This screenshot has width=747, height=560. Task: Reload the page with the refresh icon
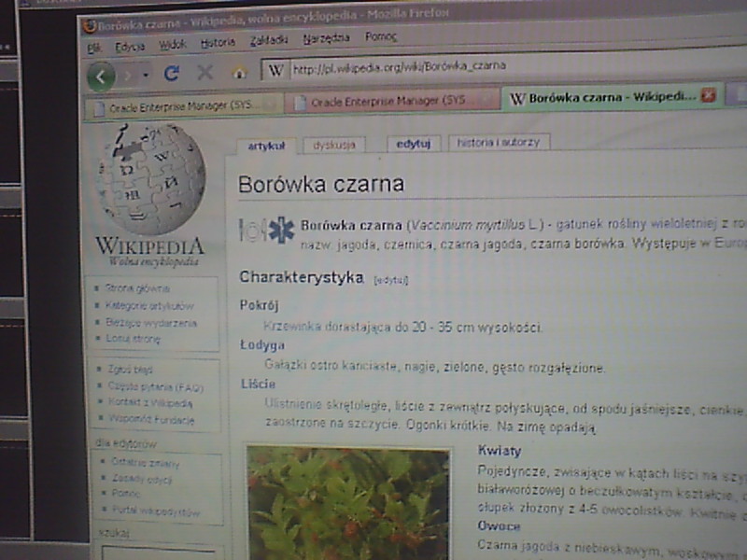(x=172, y=73)
